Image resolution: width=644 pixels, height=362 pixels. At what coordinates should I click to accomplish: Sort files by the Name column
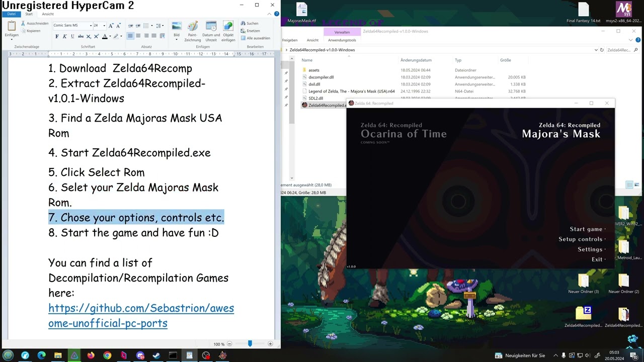pos(307,60)
